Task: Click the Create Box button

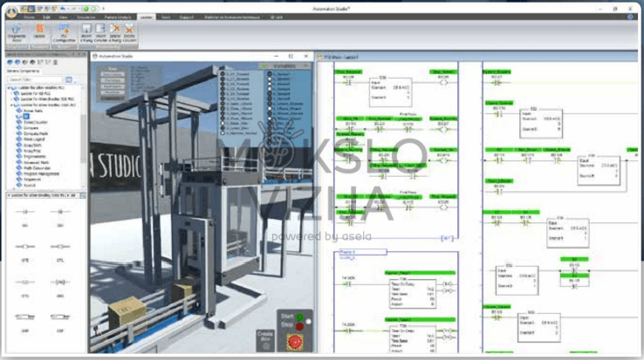Action: tap(264, 336)
